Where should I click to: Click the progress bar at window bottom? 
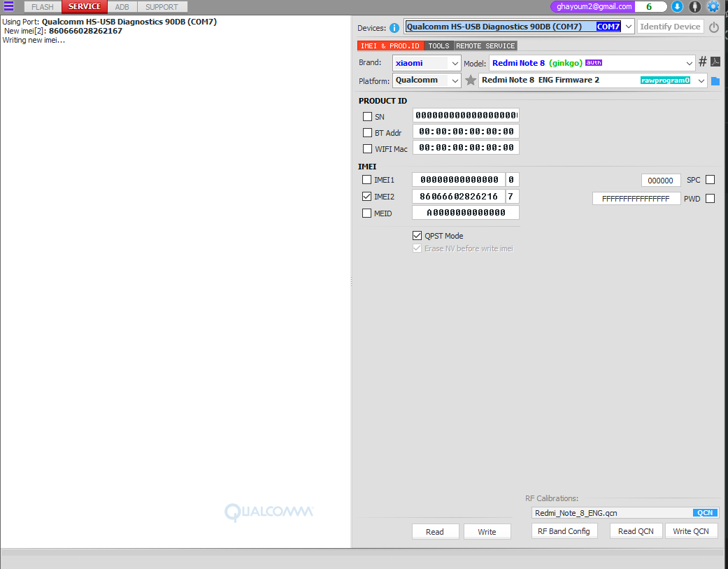(364, 553)
